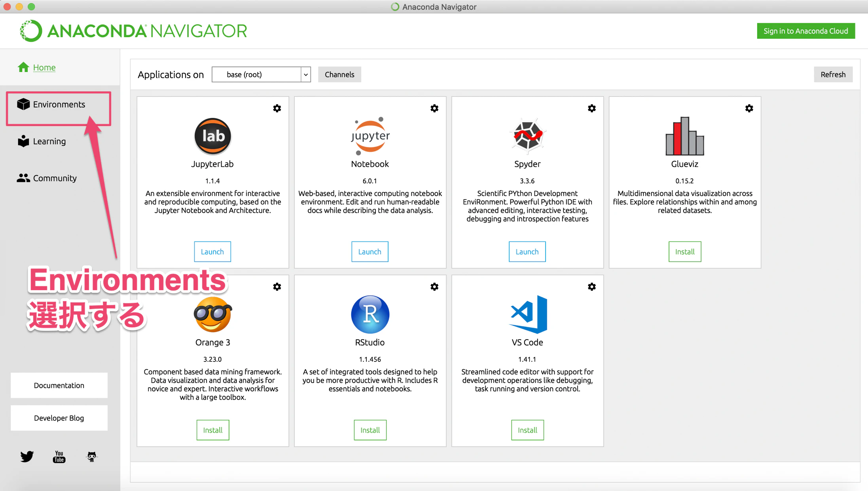Image resolution: width=868 pixels, height=491 pixels.
Task: Switch to the Environments tab
Action: (59, 104)
